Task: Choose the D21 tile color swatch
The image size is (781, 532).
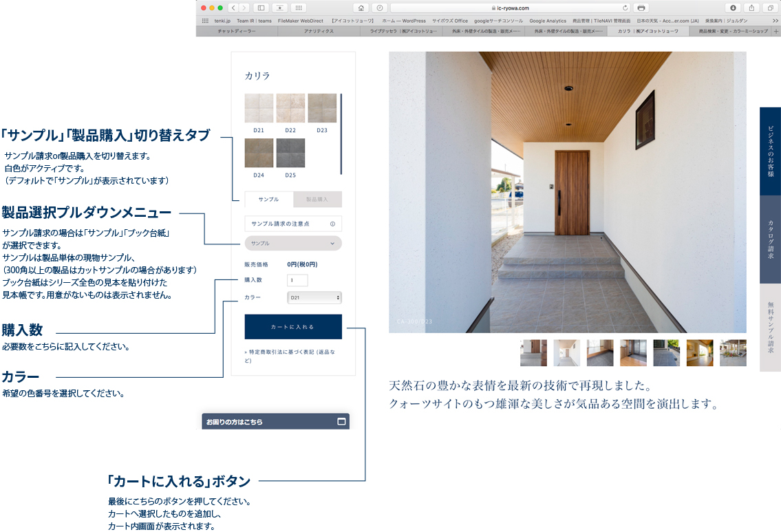Action: point(259,108)
